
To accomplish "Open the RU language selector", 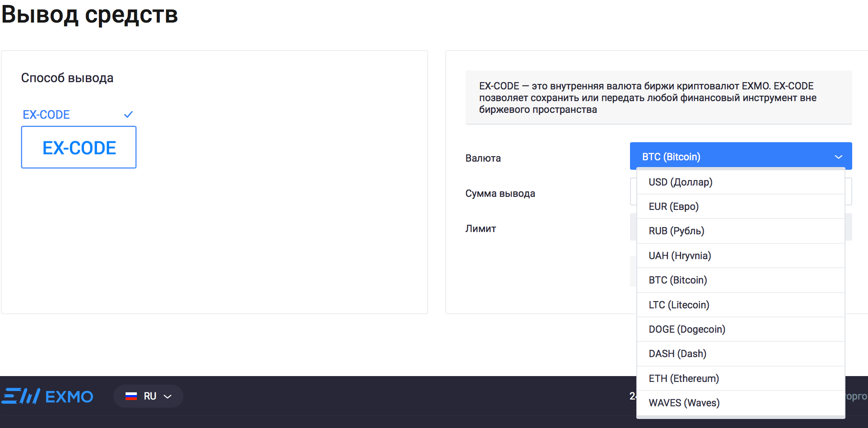I will pos(148,396).
